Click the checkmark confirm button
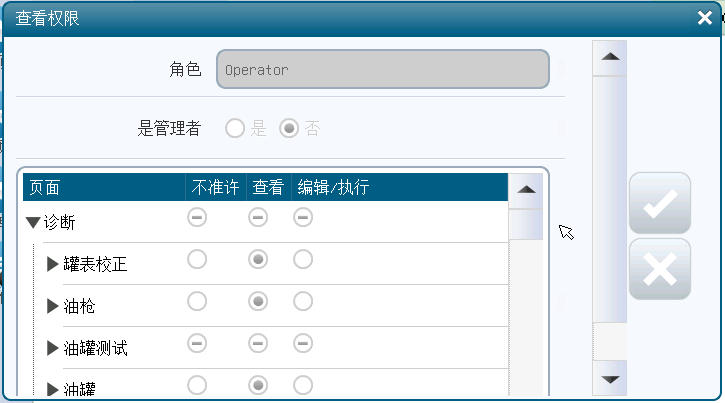Image resolution: width=725 pixels, height=403 pixels. pos(659,204)
